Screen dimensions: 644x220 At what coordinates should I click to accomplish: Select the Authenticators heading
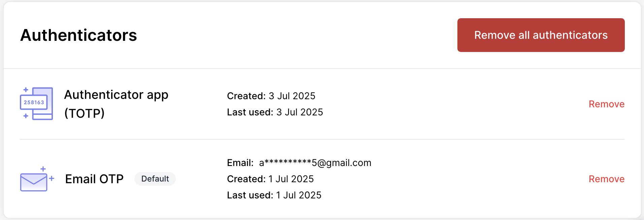78,35
